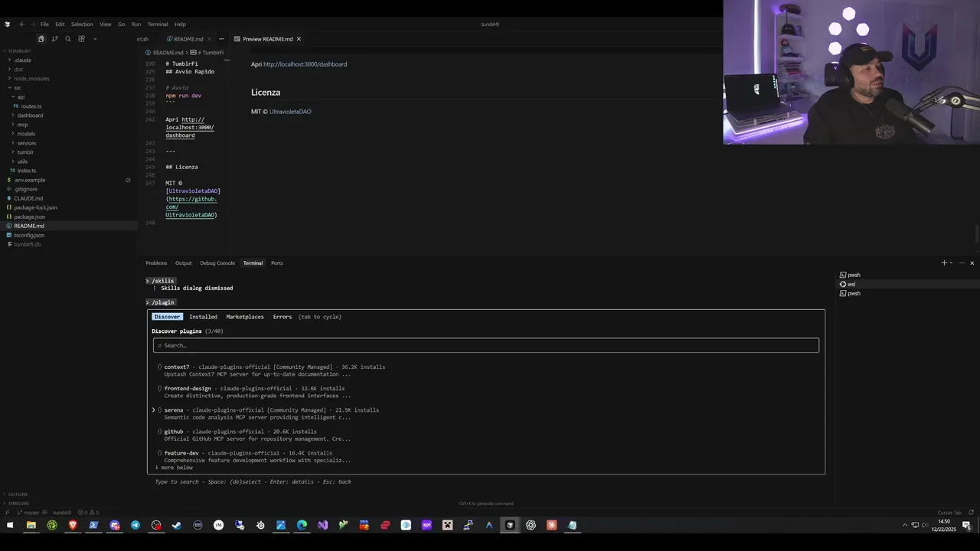Viewport: 980px width, 551px height.
Task: Open tsconfig.json in the file tree
Action: [x=29, y=235]
